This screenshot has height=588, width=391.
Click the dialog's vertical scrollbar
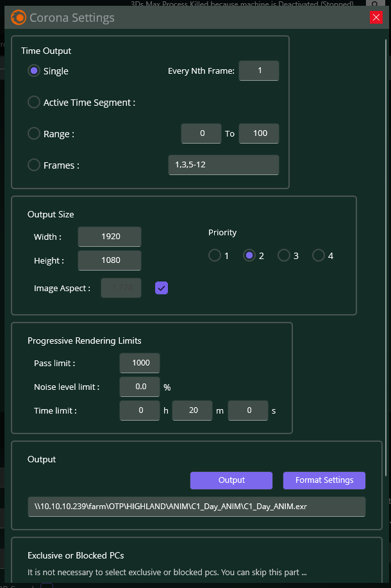[x=386, y=257]
